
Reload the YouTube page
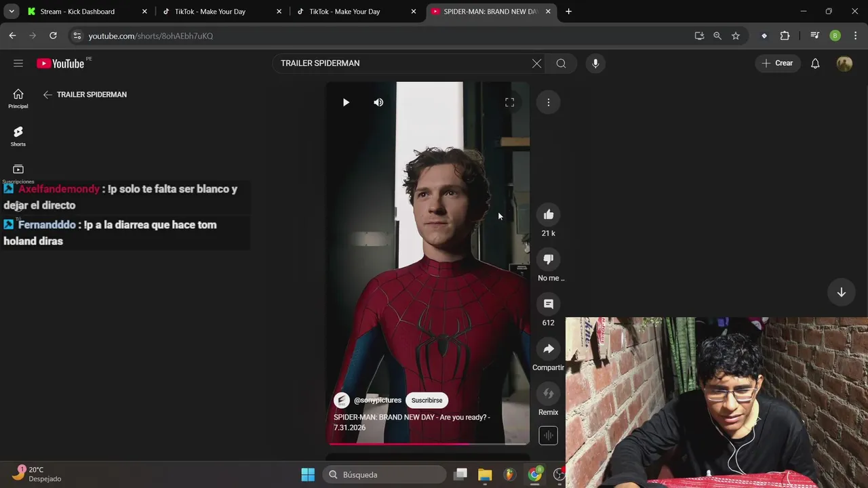(x=53, y=36)
